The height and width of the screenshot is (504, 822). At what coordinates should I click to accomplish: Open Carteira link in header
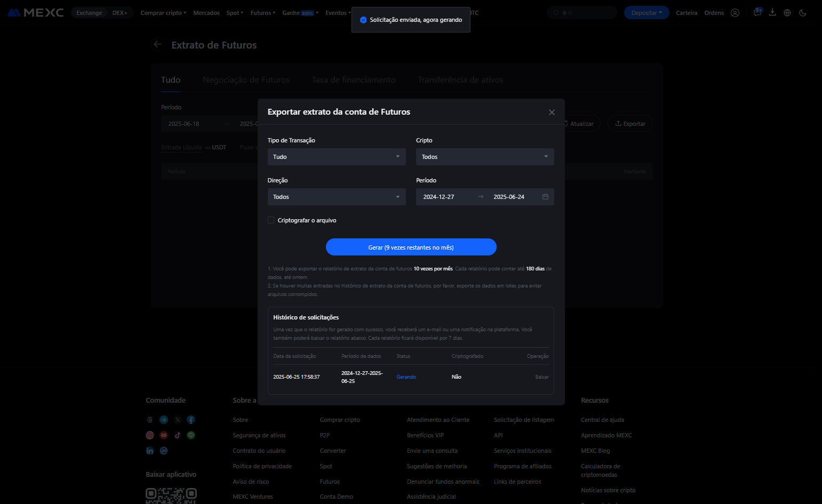687,13
